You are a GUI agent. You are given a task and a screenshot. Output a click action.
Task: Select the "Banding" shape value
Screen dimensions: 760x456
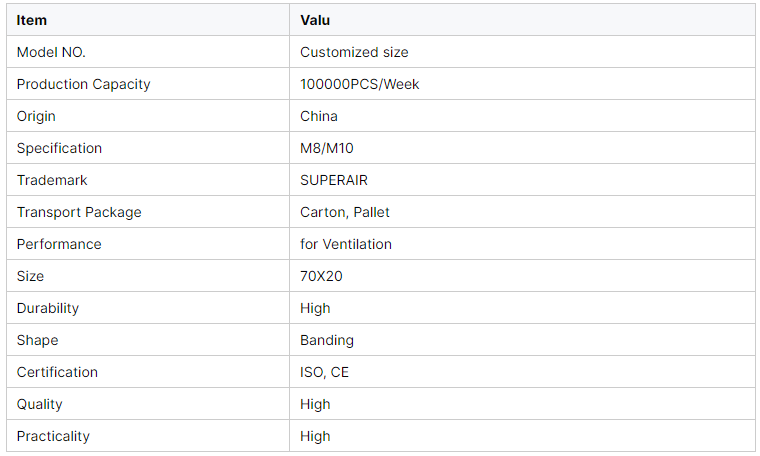pyautogui.click(x=327, y=340)
